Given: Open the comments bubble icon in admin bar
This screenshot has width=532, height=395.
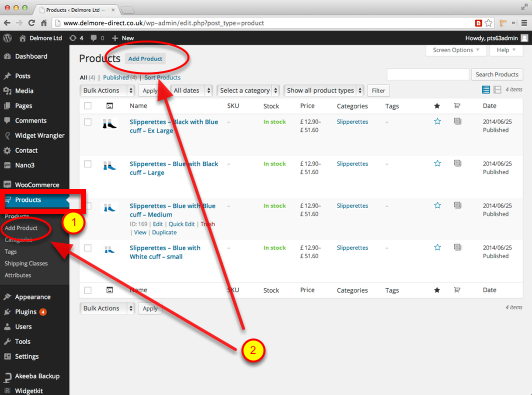Looking at the screenshot, I should coord(94,38).
